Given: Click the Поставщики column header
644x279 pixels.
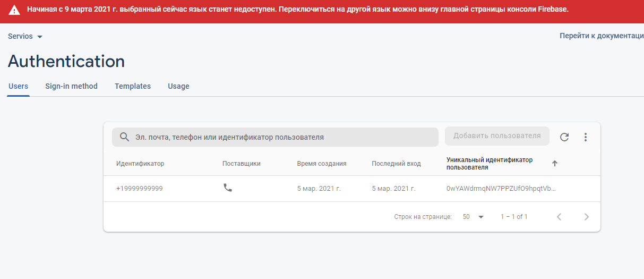Looking at the screenshot, I should point(242,164).
